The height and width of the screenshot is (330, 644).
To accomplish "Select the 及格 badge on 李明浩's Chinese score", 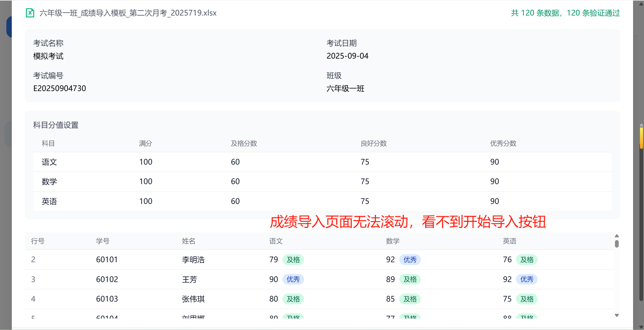I will 293,259.
